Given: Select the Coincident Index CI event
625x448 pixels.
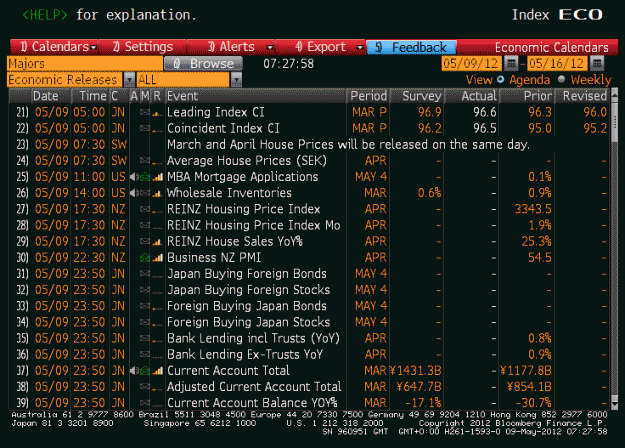Looking at the screenshot, I should pos(223,128).
